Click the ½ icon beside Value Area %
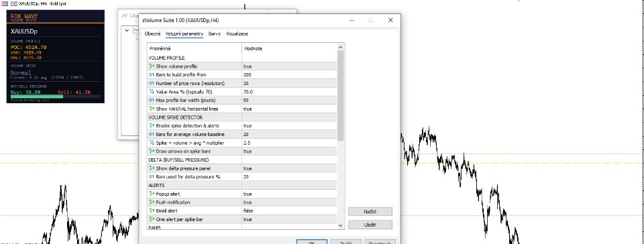The width and height of the screenshot is (644, 244). click(152, 92)
